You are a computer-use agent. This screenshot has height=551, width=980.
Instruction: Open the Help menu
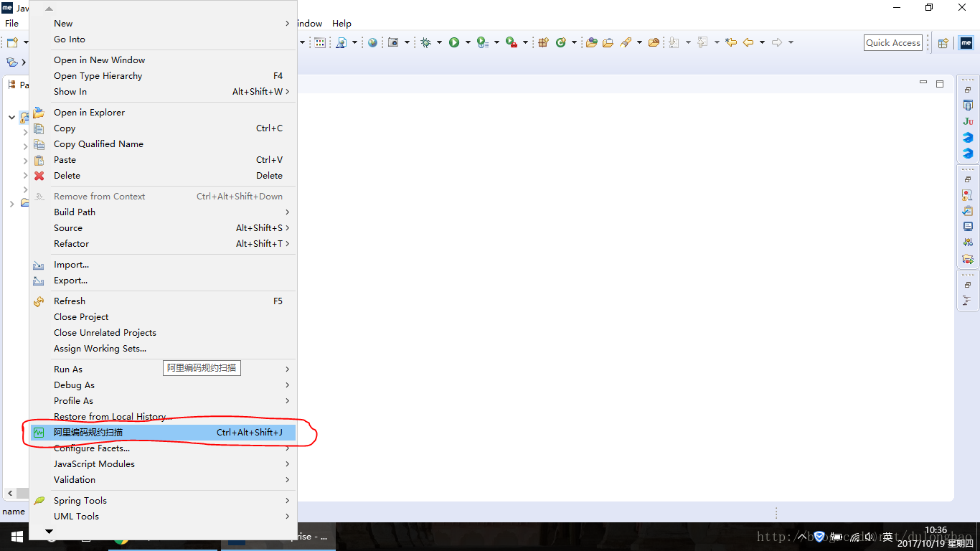tap(341, 24)
